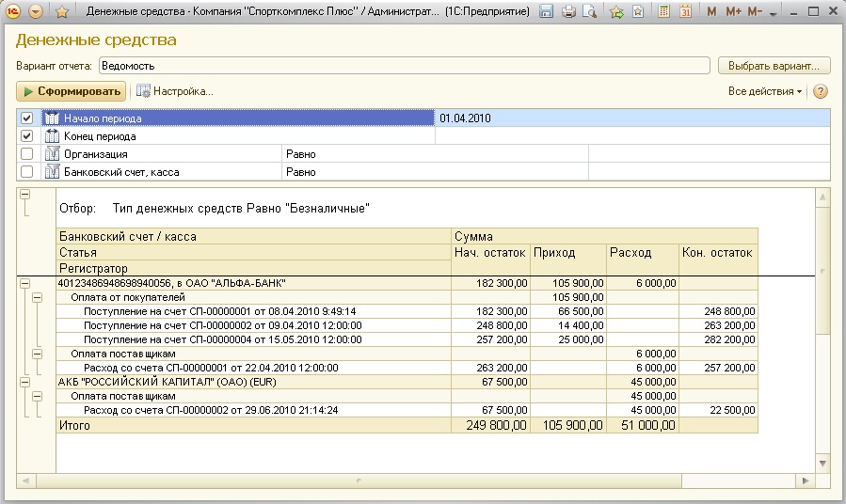Viewport: 846px width, 504px height.
Task: Click the Выбрать вариант button
Action: pyautogui.click(x=774, y=66)
